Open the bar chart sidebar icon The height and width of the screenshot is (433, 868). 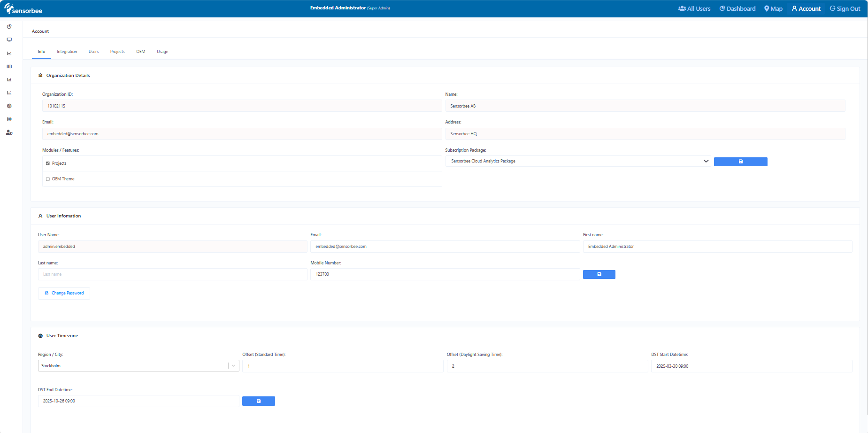tap(9, 79)
